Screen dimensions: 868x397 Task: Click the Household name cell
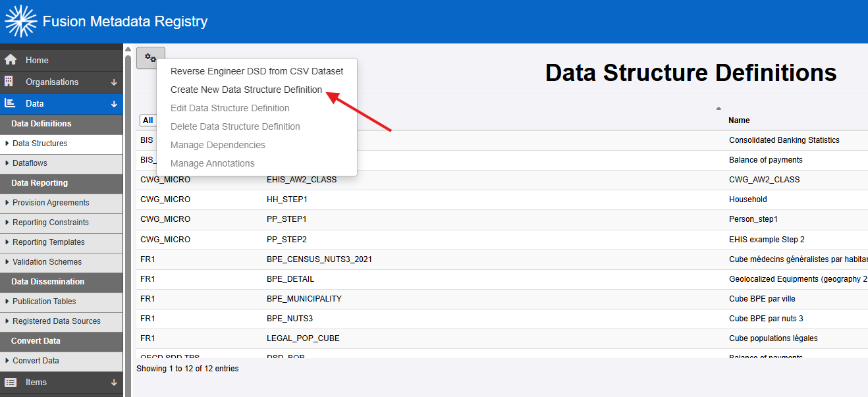tap(748, 199)
